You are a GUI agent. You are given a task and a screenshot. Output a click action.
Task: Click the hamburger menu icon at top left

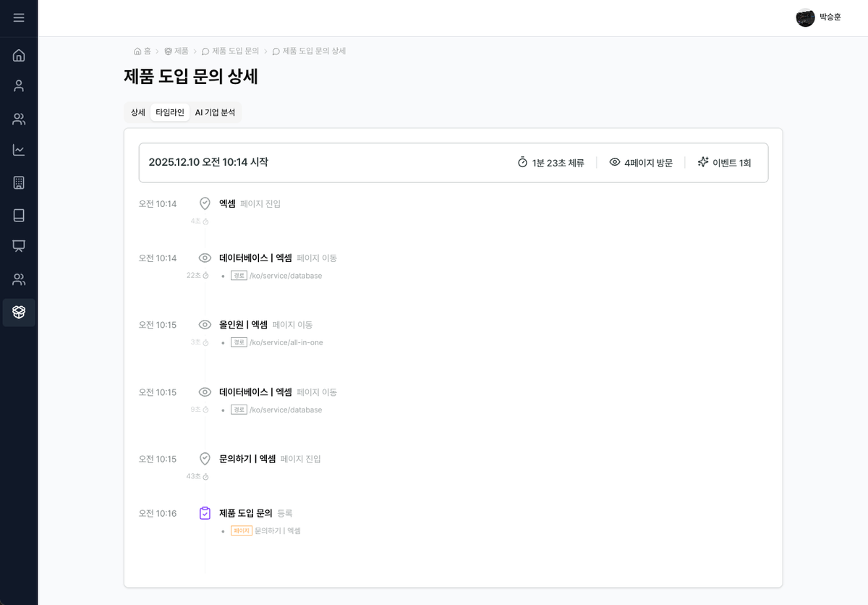(x=19, y=18)
